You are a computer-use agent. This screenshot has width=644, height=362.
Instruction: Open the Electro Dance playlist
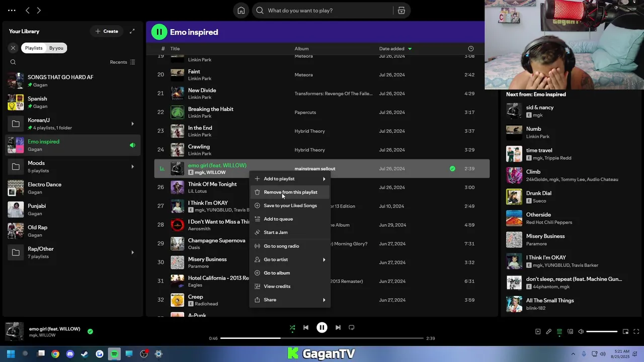pyautogui.click(x=73, y=188)
